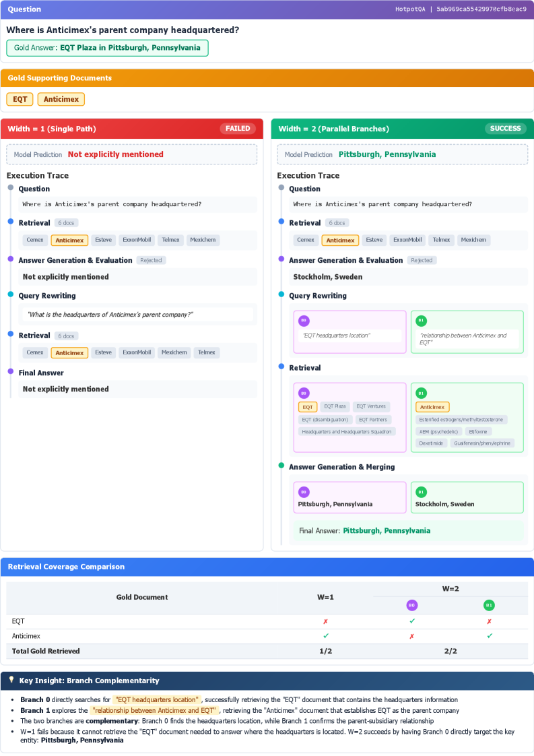Screen dimensions: 534x756
Task: Click the green B1 badge in the Query Rewriting card
Action: [421, 320]
